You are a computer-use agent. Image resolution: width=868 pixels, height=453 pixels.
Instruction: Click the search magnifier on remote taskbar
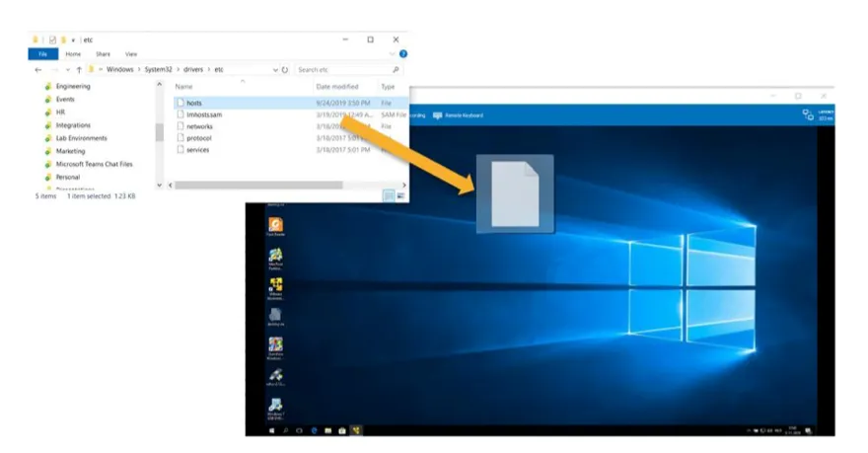(x=286, y=430)
